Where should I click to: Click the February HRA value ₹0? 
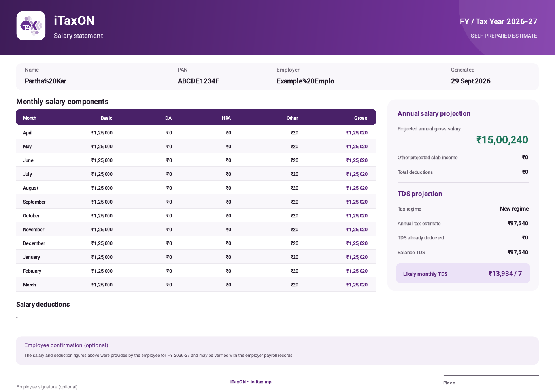point(228,271)
